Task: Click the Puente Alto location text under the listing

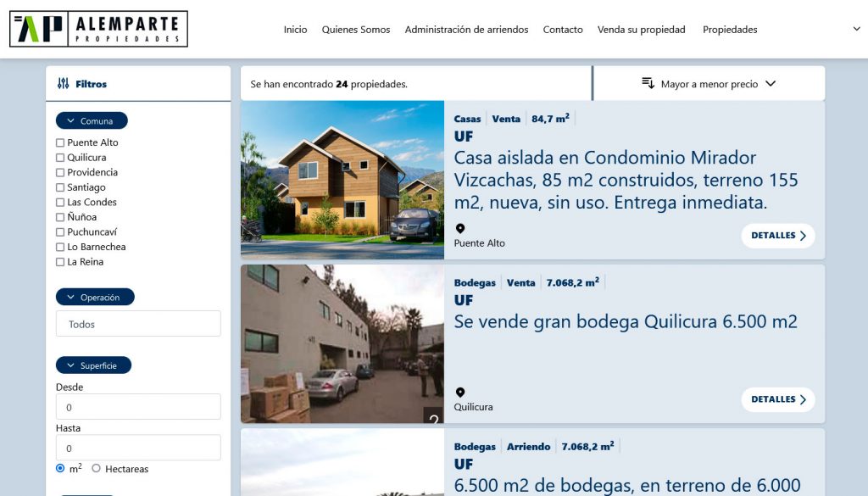Action: (x=480, y=243)
